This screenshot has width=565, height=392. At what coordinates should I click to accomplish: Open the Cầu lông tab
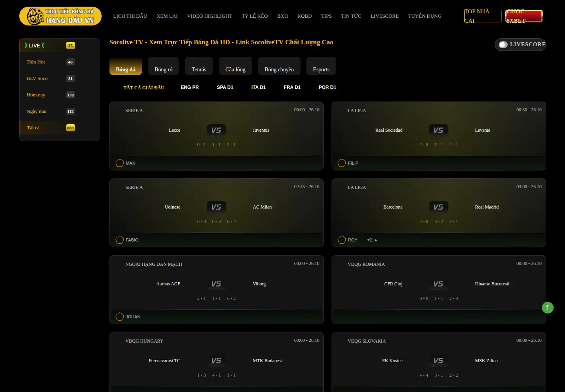pyautogui.click(x=235, y=66)
